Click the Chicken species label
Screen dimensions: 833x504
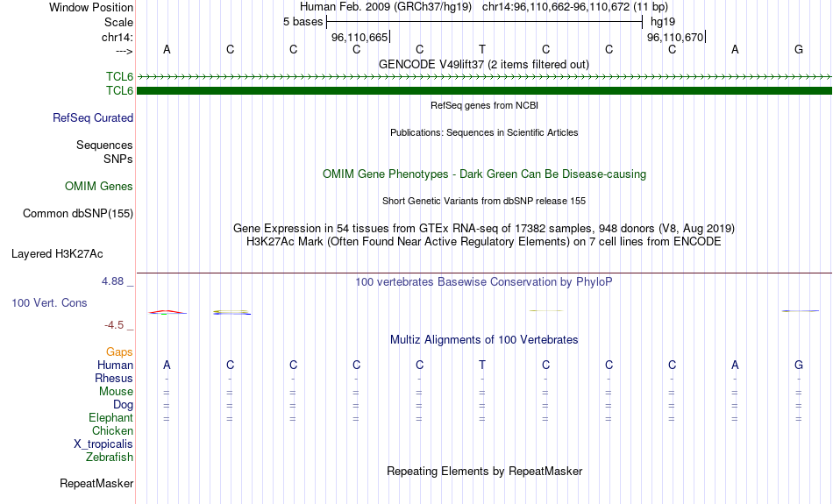tap(112, 430)
